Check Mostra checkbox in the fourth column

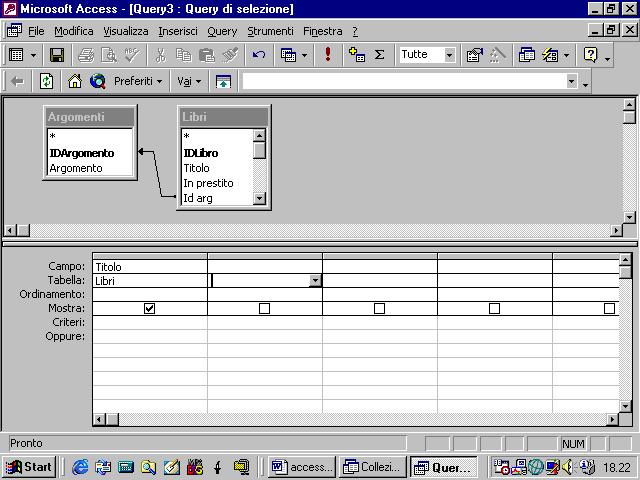pyautogui.click(x=494, y=309)
